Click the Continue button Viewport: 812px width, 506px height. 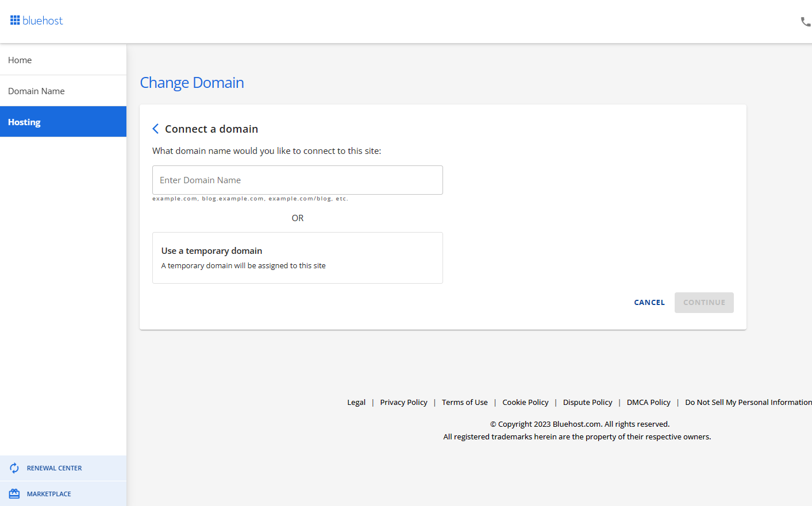[704, 303]
